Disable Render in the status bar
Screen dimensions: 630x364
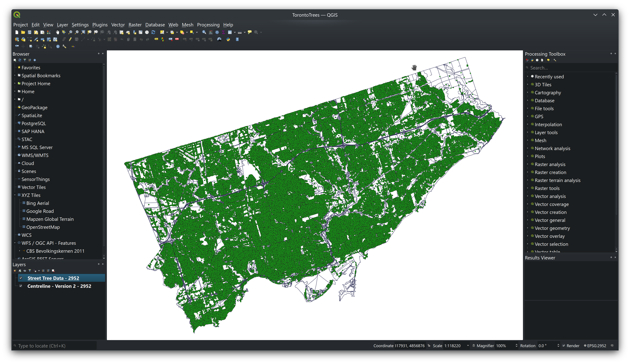564,346
